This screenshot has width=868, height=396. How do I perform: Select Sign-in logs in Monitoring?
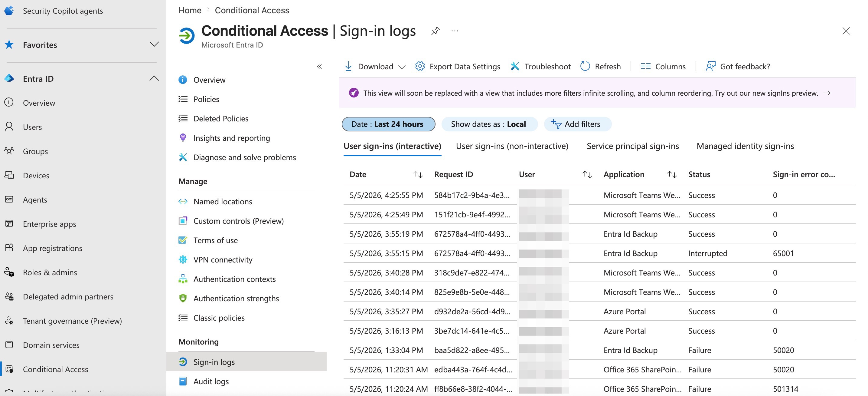pyautogui.click(x=246, y=362)
